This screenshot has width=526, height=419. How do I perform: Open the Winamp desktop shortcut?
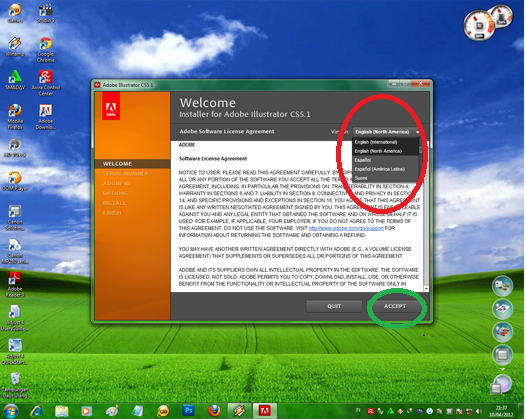click(15, 47)
